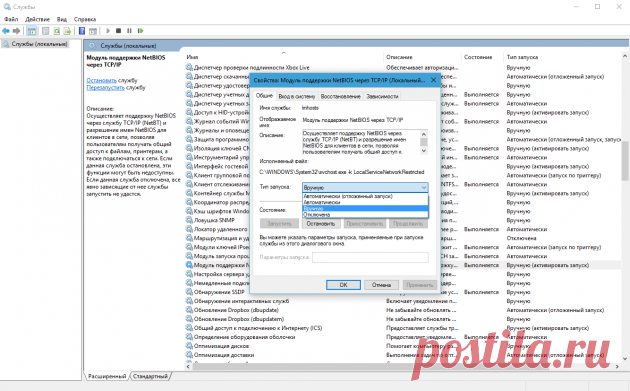Choose highlighted Вручную option in dropdown list
Screen dimensions: 630x391
(x=365, y=209)
